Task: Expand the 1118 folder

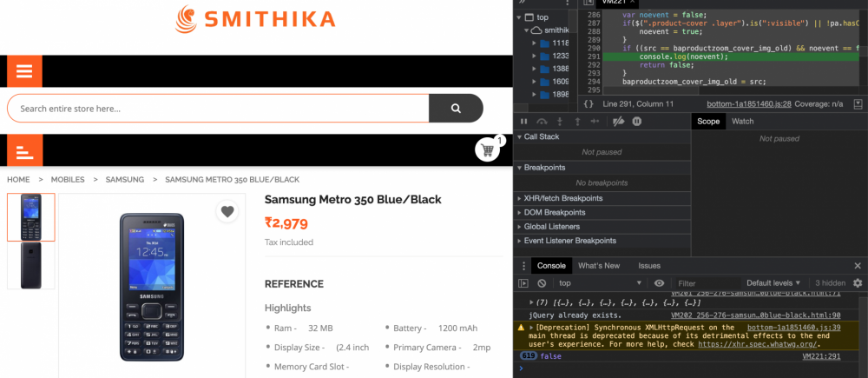Action: click(534, 43)
